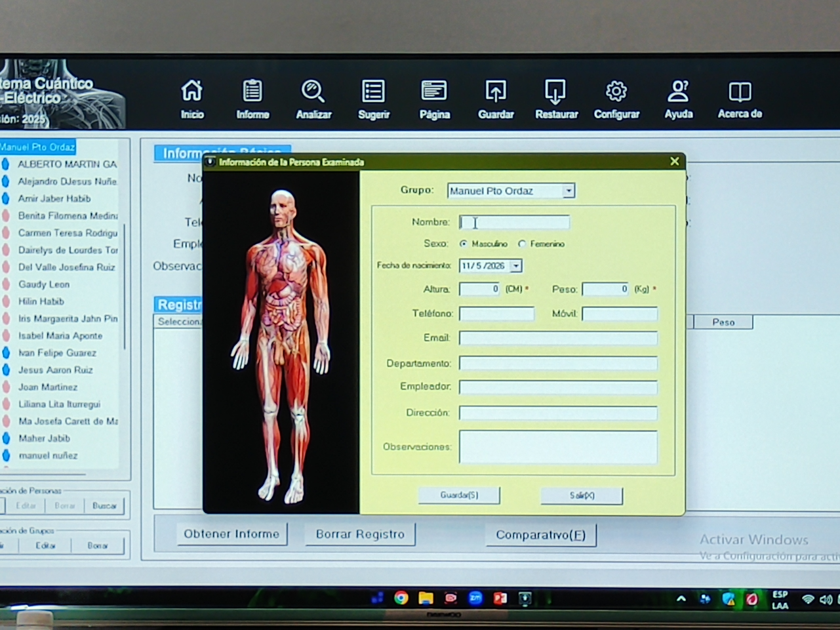Select Alejandro DJesus Nuñe in the list
Image resolution: width=840 pixels, height=630 pixels.
67,181
